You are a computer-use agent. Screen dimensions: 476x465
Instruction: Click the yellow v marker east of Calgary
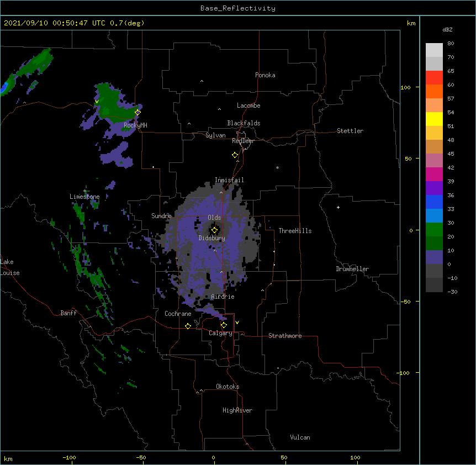237,323
